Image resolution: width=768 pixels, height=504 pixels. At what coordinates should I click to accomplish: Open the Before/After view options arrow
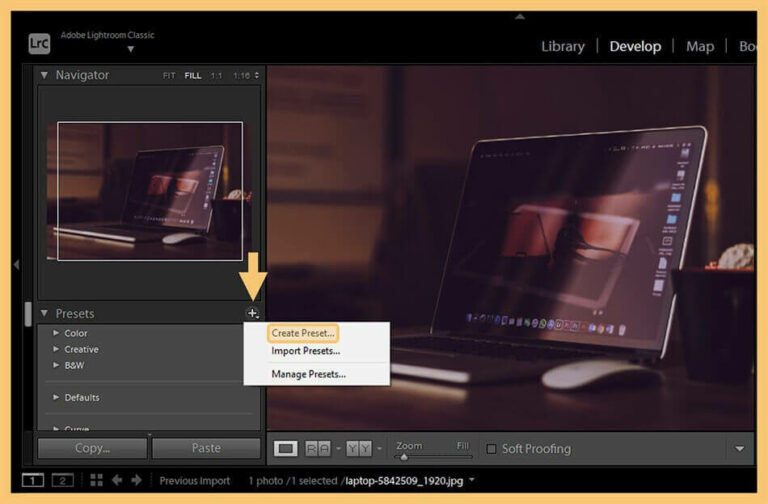point(380,448)
